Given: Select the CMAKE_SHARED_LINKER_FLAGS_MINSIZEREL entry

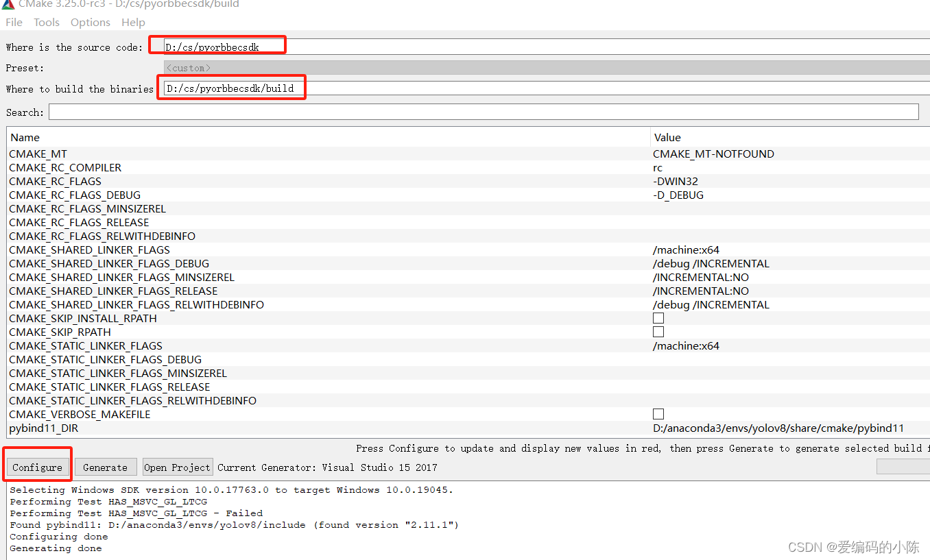Looking at the screenshot, I should tap(121, 277).
